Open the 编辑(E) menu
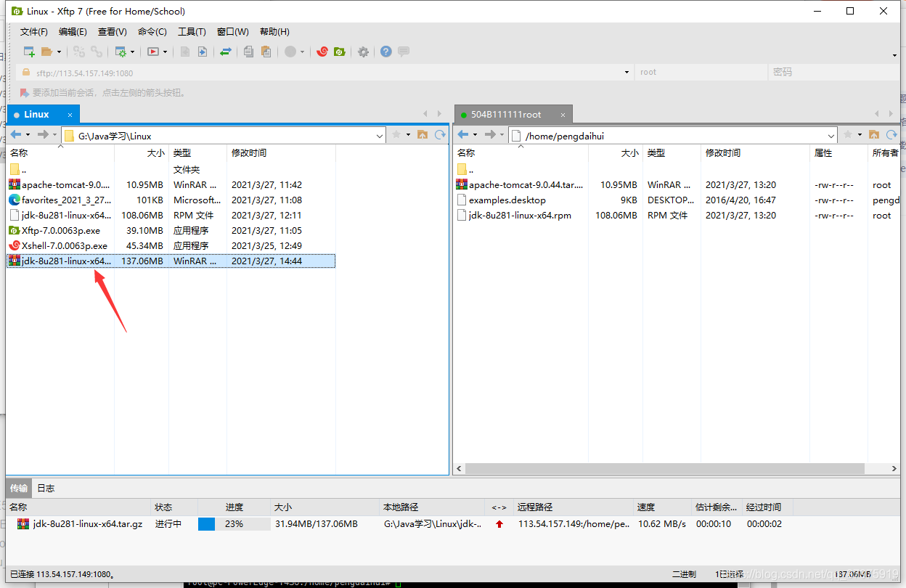906x588 pixels. [73, 32]
